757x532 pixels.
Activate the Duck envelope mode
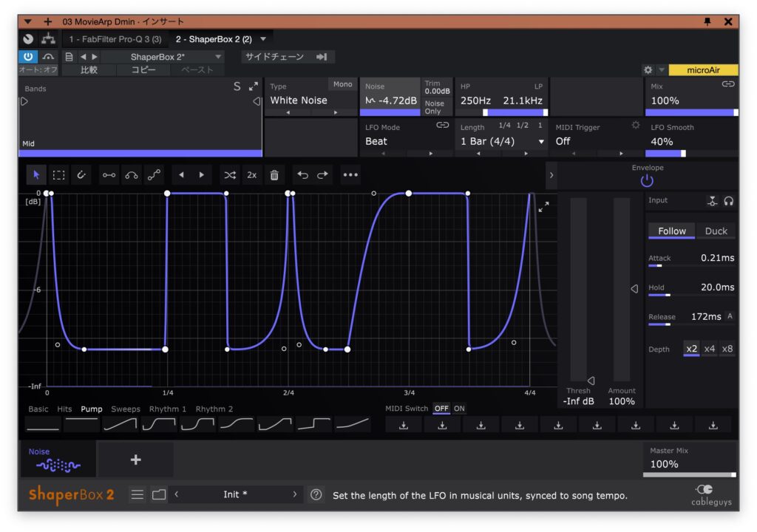pos(715,231)
